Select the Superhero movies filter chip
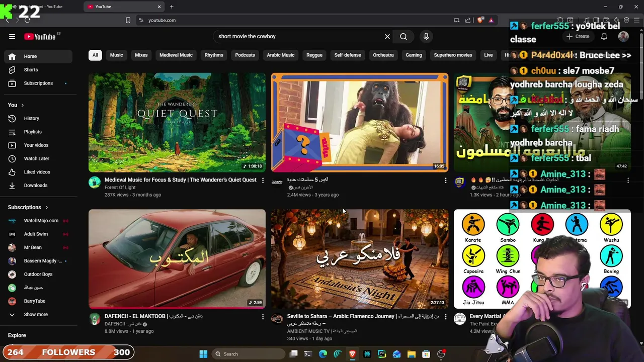 pos(453,55)
